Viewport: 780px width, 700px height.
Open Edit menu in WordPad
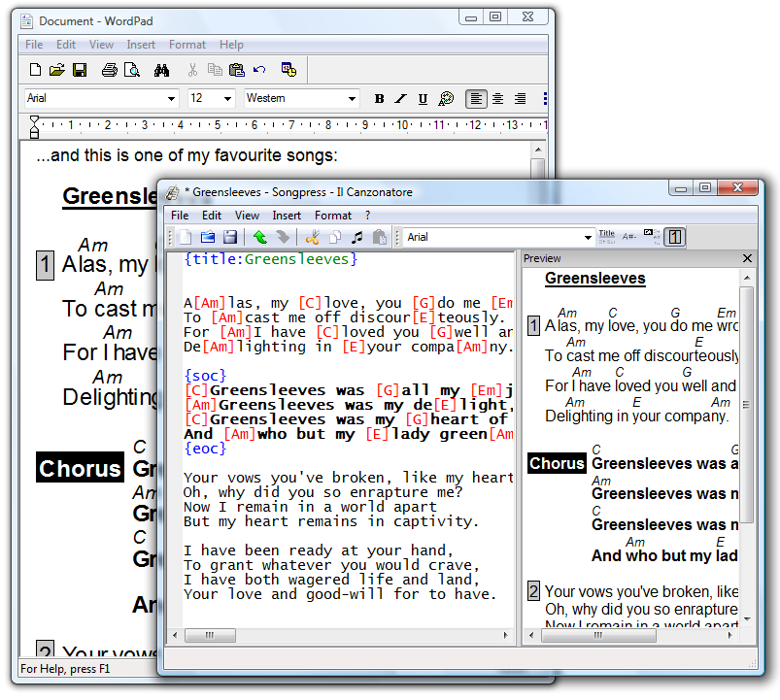(x=66, y=45)
